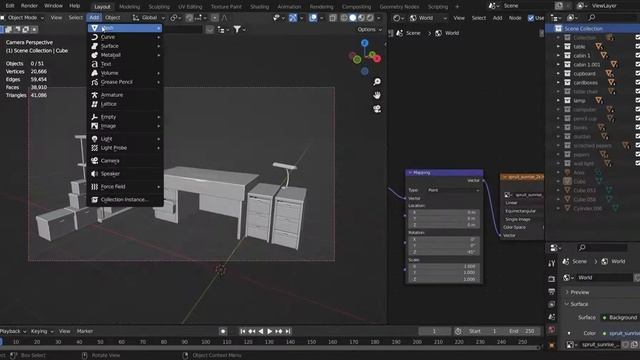Select material preview shading icon
This screenshot has width=640, height=360.
[x=361, y=18]
